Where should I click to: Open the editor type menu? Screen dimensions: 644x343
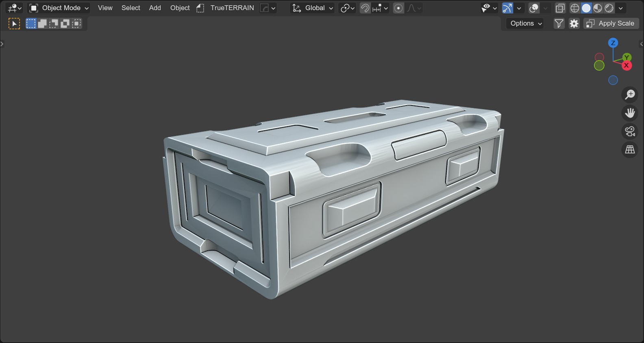15,8
